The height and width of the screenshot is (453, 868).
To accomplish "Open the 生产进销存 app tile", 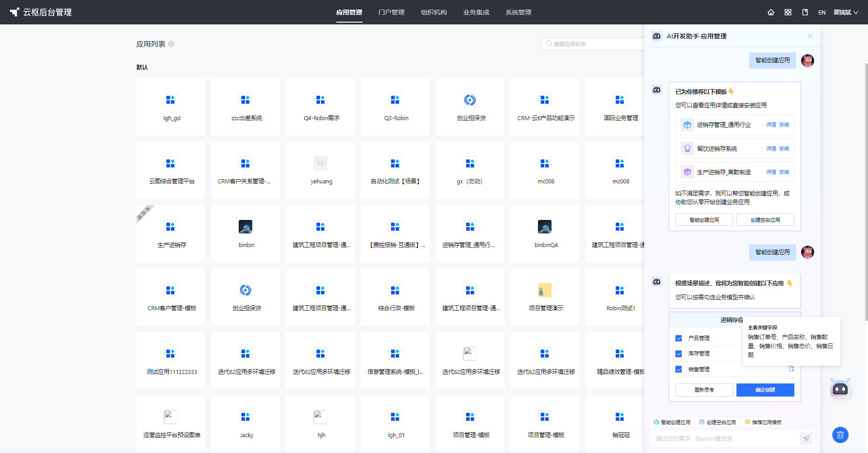I will click(170, 234).
